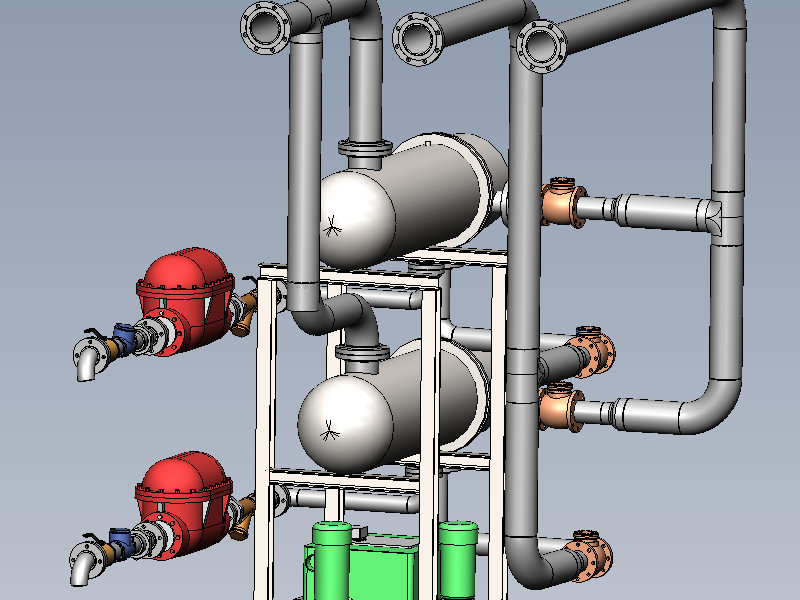Pick the leftmost pipe flange at top
The height and width of the screenshot is (600, 800).
pyautogui.click(x=265, y=28)
